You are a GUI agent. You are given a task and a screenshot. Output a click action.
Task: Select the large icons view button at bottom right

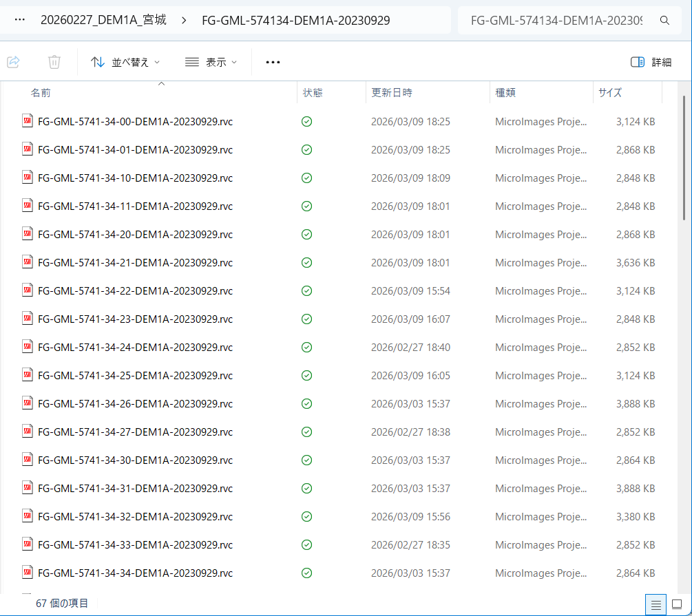tap(677, 604)
